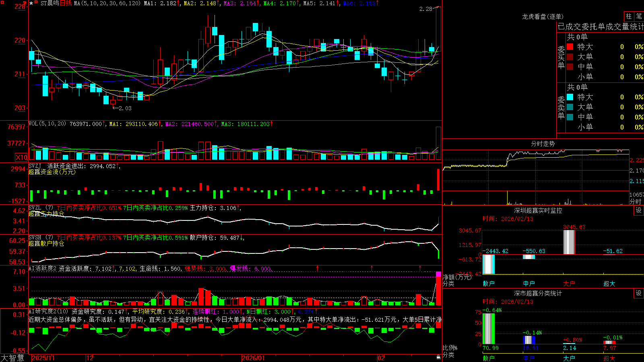Viewport: 644px width, 362px height.
Task: Click the first red arrow marker in AI活跃度
Action: click(317, 268)
